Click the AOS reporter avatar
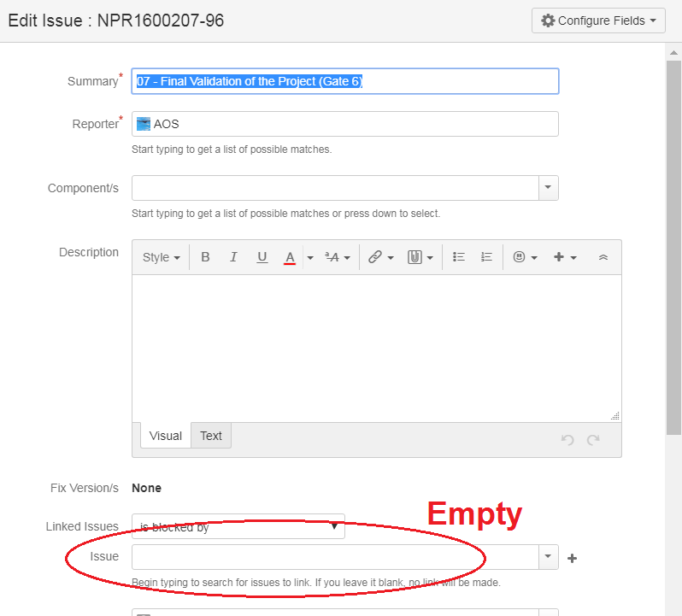The width and height of the screenshot is (682, 616). [144, 124]
